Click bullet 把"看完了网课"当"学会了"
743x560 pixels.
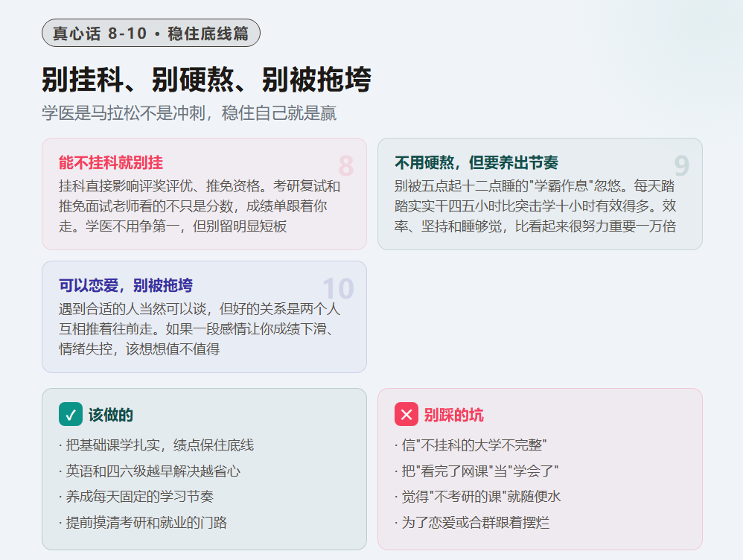point(476,471)
